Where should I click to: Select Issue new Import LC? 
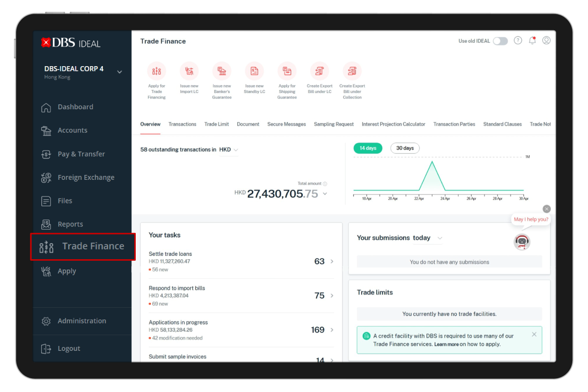189,71
